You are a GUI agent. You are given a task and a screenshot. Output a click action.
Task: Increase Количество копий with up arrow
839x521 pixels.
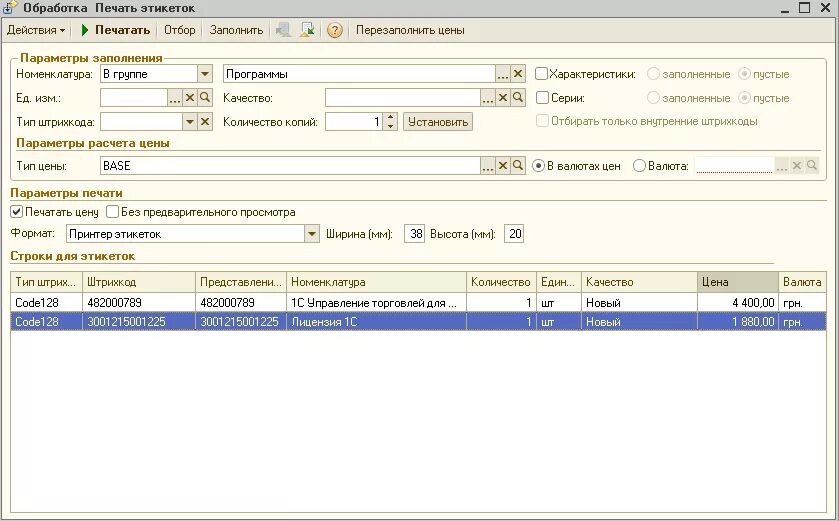(391, 118)
